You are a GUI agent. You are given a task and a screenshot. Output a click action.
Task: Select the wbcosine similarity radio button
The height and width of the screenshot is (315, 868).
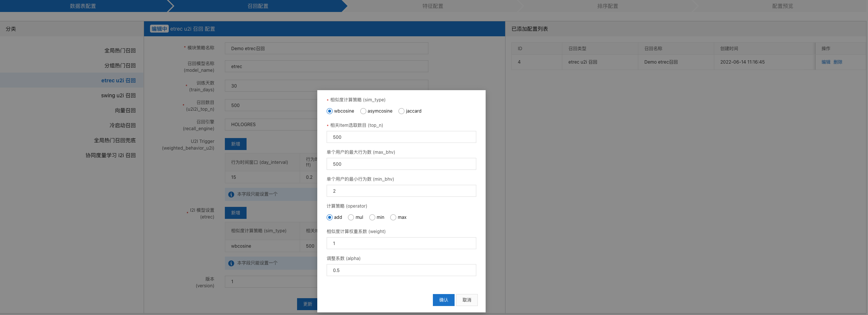(330, 111)
